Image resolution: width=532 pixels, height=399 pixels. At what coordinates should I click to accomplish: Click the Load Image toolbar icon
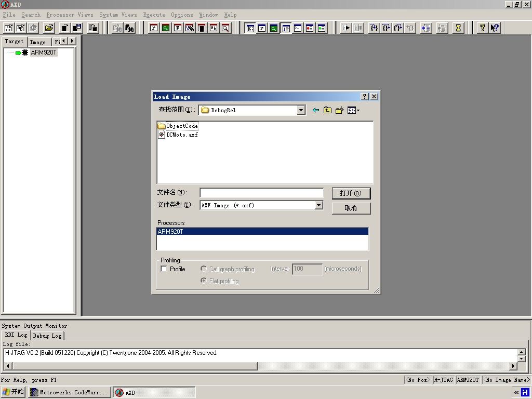point(9,28)
